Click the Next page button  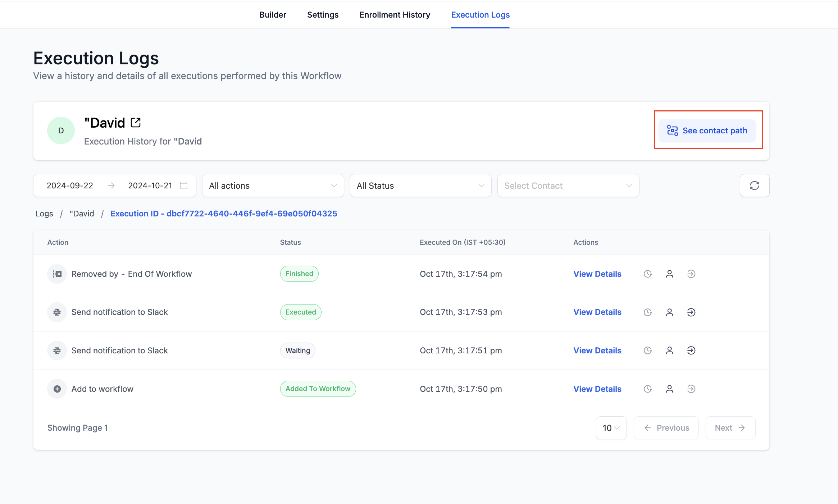pyautogui.click(x=730, y=428)
